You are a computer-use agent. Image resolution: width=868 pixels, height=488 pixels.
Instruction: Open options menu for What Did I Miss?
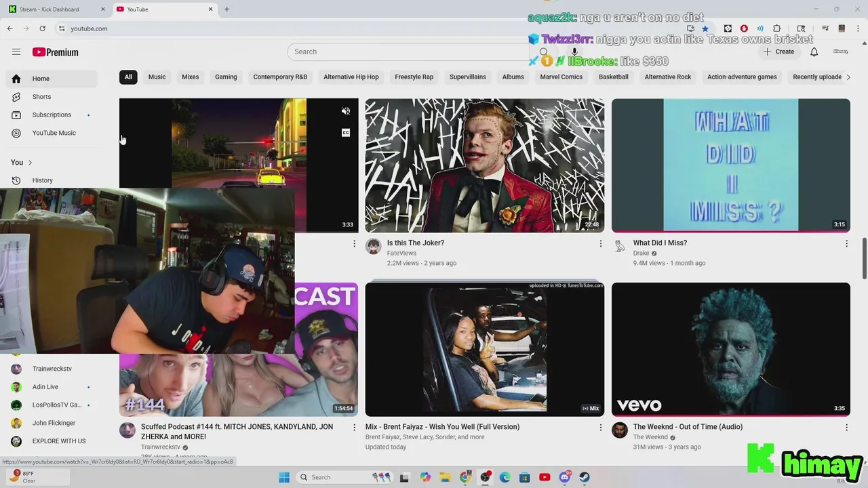846,243
